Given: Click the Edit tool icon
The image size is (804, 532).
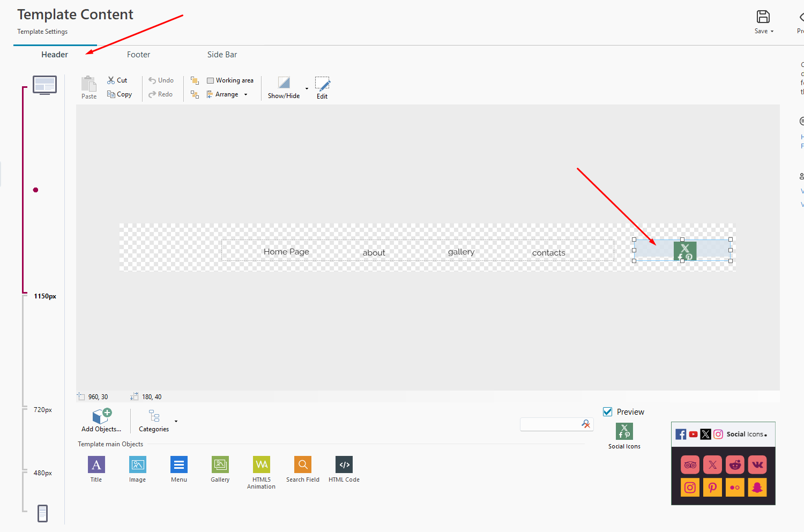Looking at the screenshot, I should click(x=322, y=84).
